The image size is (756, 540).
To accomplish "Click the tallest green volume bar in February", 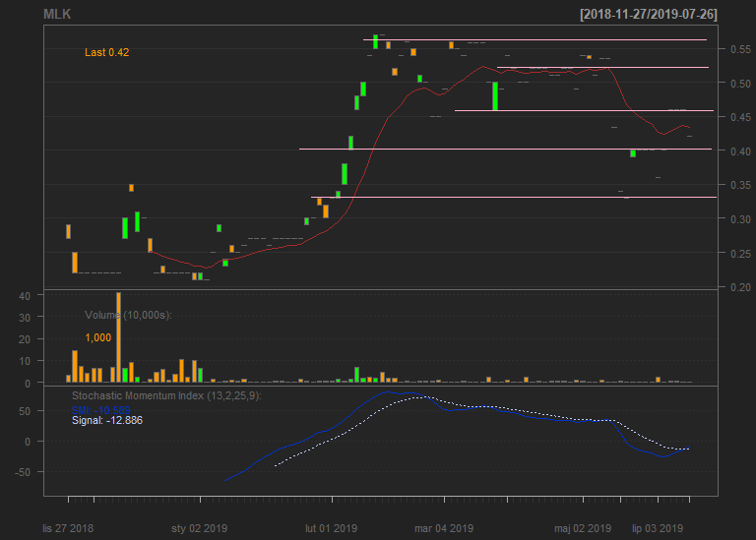I will (356, 375).
